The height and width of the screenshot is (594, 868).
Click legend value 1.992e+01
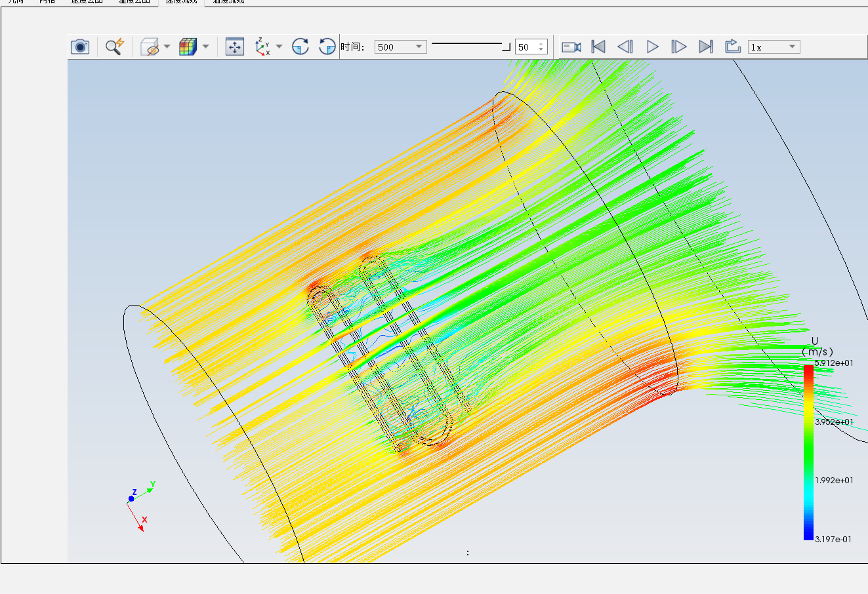click(x=834, y=480)
